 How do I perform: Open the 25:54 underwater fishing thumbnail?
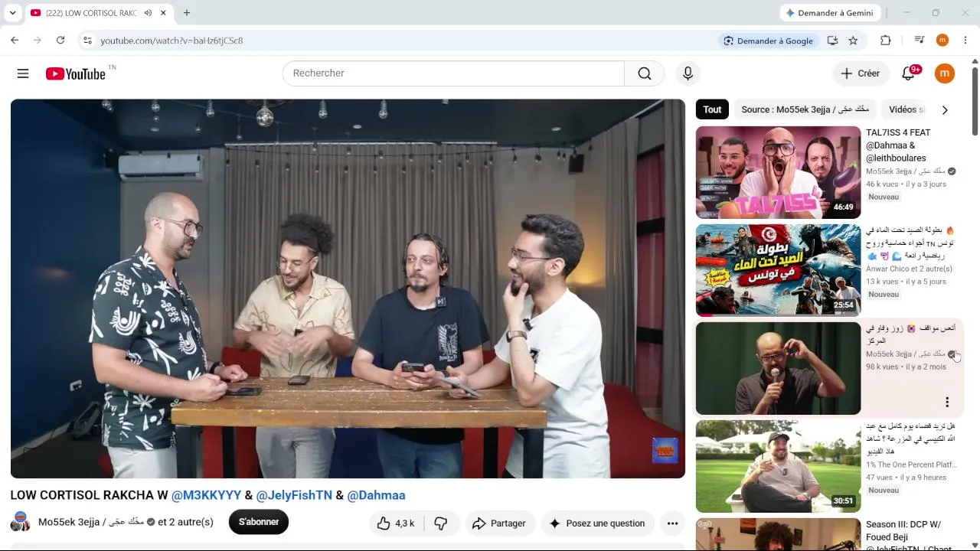click(778, 270)
